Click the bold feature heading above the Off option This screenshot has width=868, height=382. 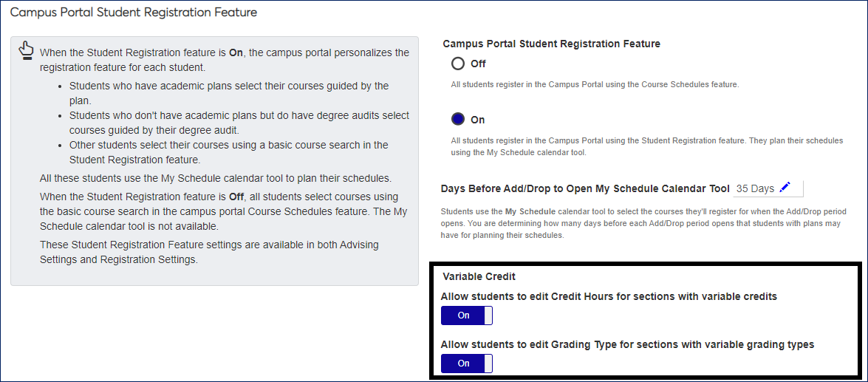pyautogui.click(x=551, y=44)
